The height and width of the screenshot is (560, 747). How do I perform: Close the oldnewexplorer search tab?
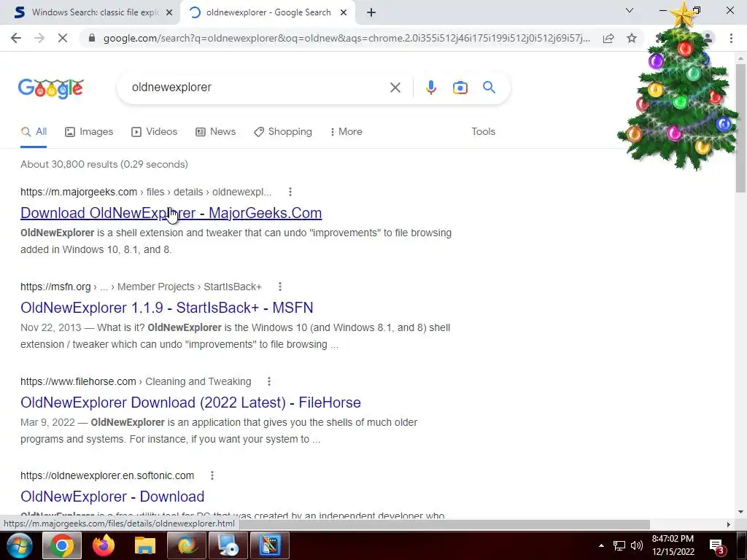click(344, 13)
